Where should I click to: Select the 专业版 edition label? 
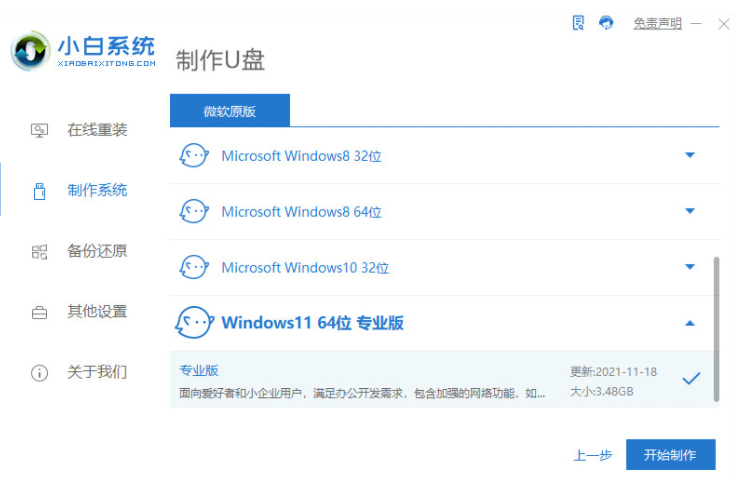point(199,371)
